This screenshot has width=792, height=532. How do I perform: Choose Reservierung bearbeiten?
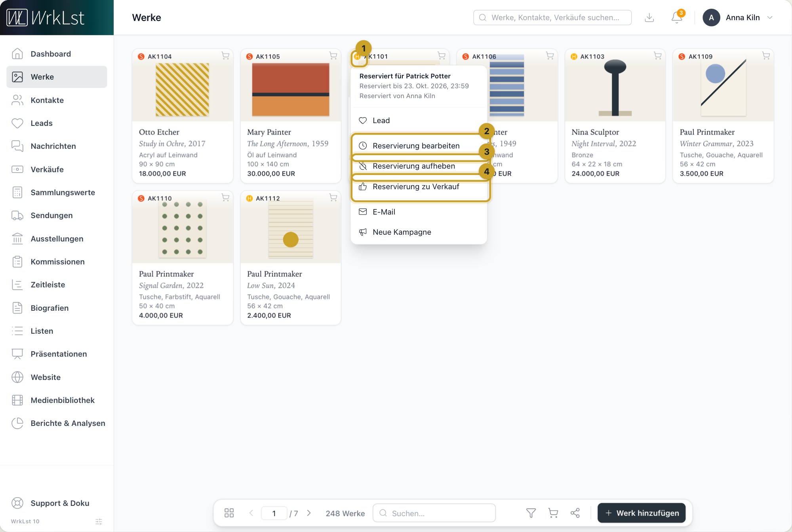click(419, 146)
